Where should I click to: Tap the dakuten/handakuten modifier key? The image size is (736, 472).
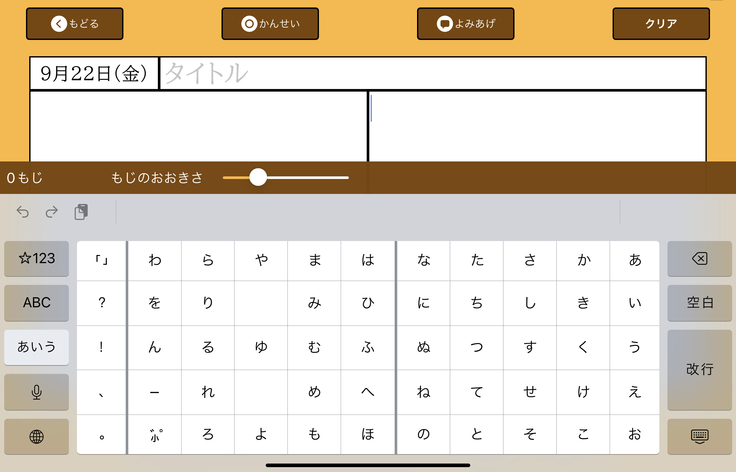coord(154,434)
